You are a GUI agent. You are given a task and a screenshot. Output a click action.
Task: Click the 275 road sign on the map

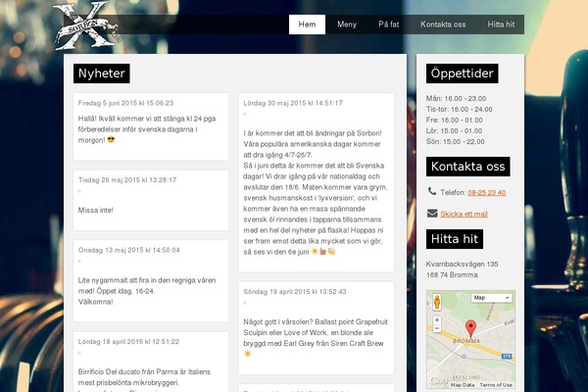[x=507, y=356]
